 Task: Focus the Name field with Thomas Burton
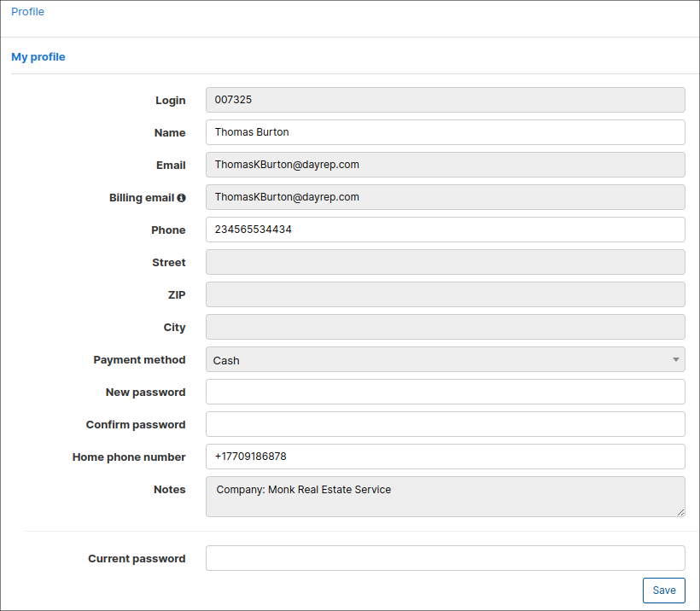[x=444, y=132]
